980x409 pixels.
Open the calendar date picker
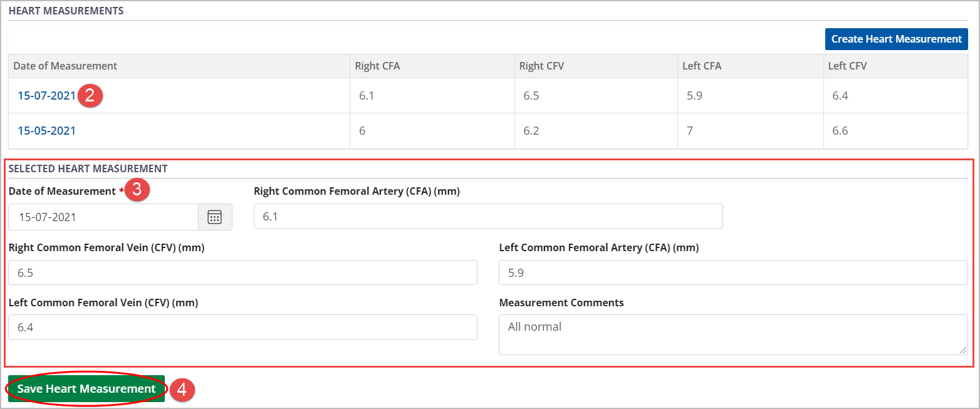(214, 217)
